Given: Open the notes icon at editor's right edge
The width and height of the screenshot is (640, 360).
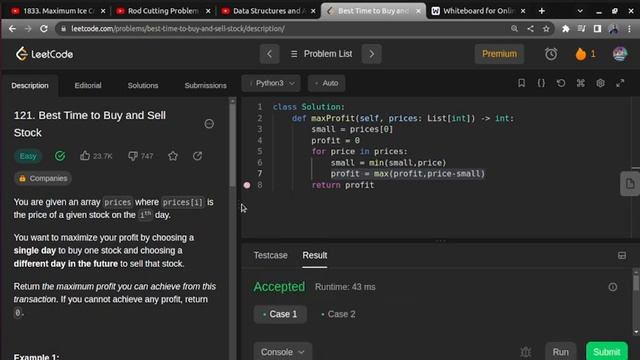Looking at the screenshot, I should tap(630, 184).
